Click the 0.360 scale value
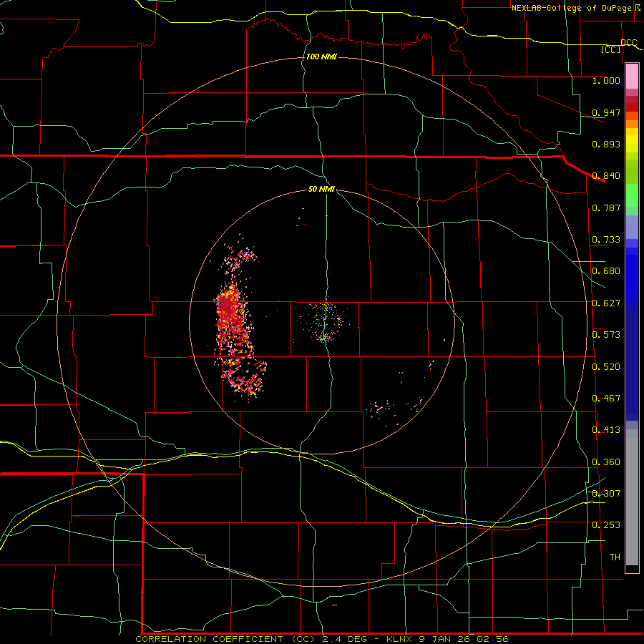 tap(606, 462)
